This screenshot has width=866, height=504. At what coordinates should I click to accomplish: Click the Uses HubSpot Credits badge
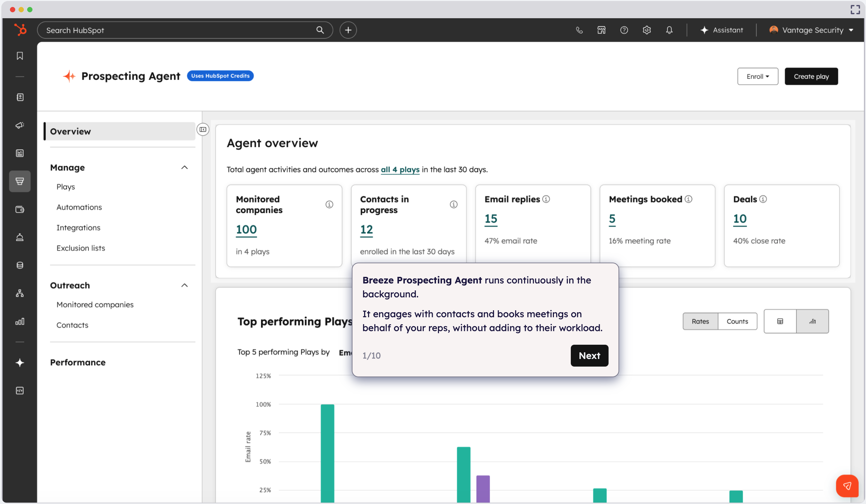[220, 76]
